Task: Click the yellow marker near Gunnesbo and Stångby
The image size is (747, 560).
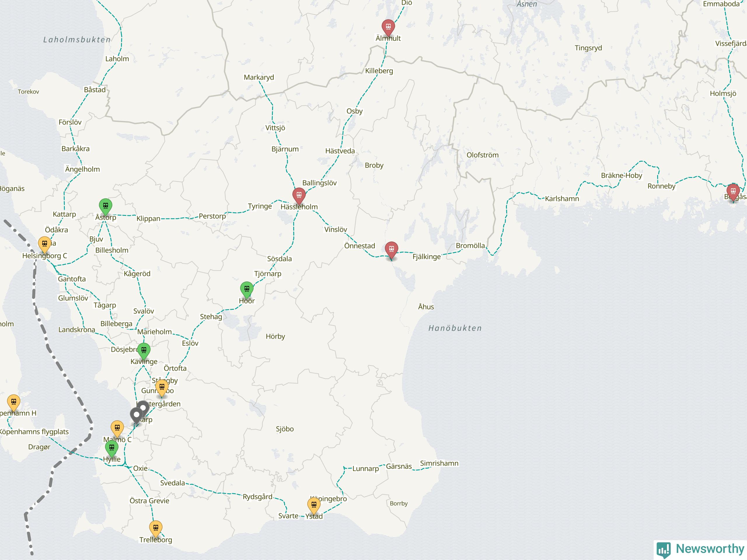Action: pyautogui.click(x=162, y=388)
